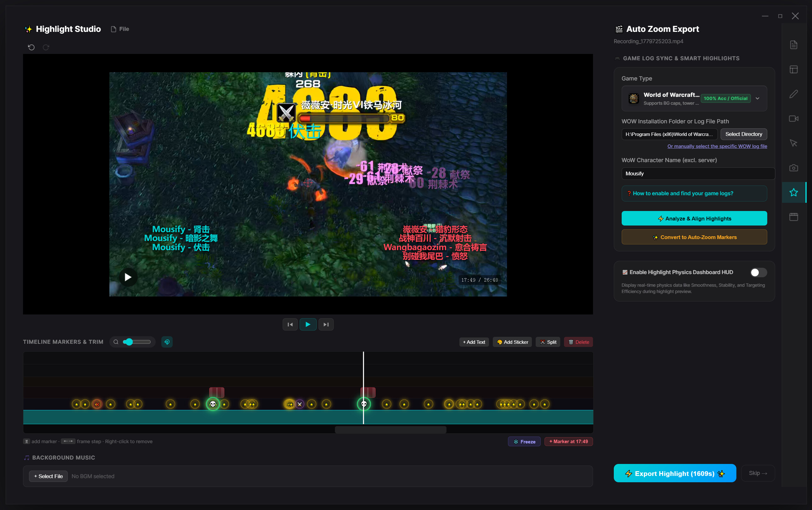812x510 pixels.
Task: Jump to the previous marker
Action: [290, 325]
